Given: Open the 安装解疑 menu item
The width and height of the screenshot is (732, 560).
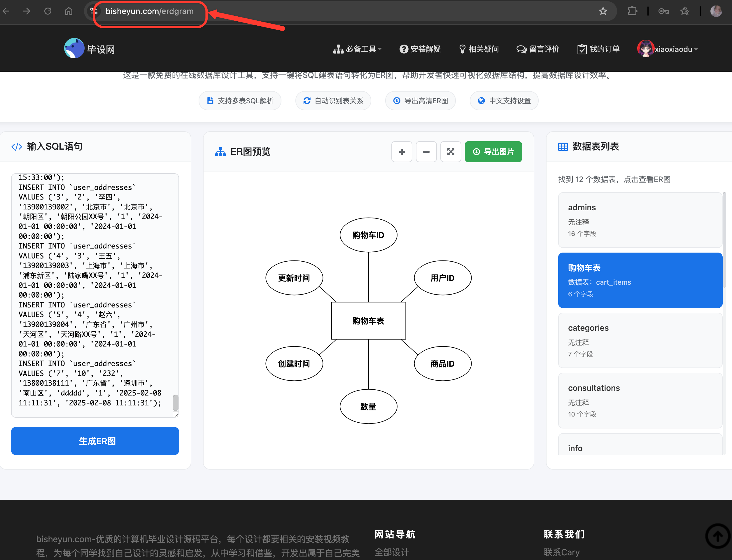Looking at the screenshot, I should click(x=420, y=49).
